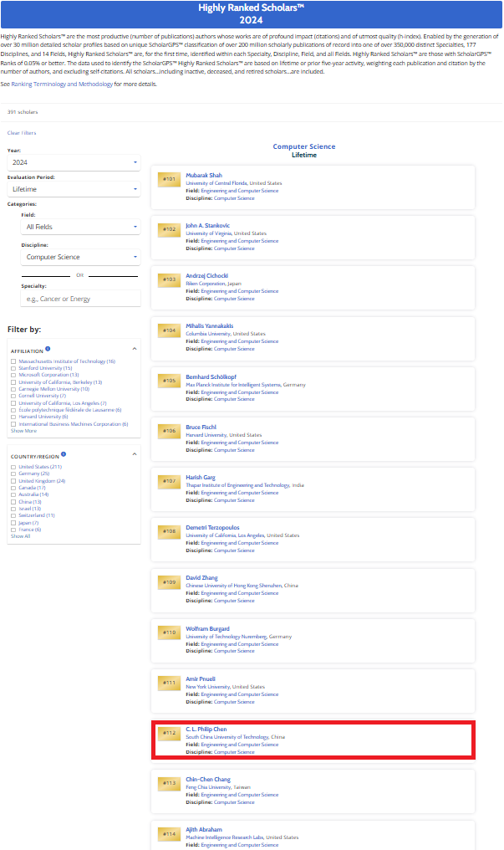Enable the Microsoft Corporation filter checkbox
504x850 pixels.
(x=13, y=375)
